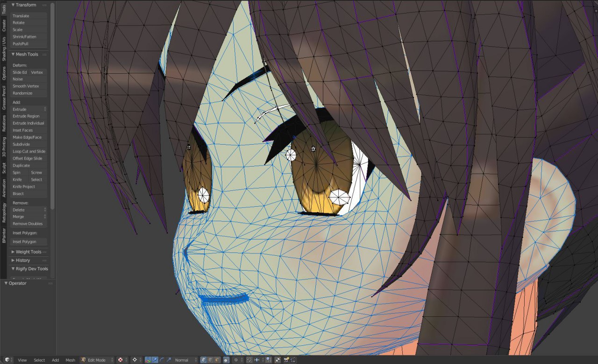Open the Delete dropdown under Remove
This screenshot has height=364, width=598.
pyautogui.click(x=29, y=210)
